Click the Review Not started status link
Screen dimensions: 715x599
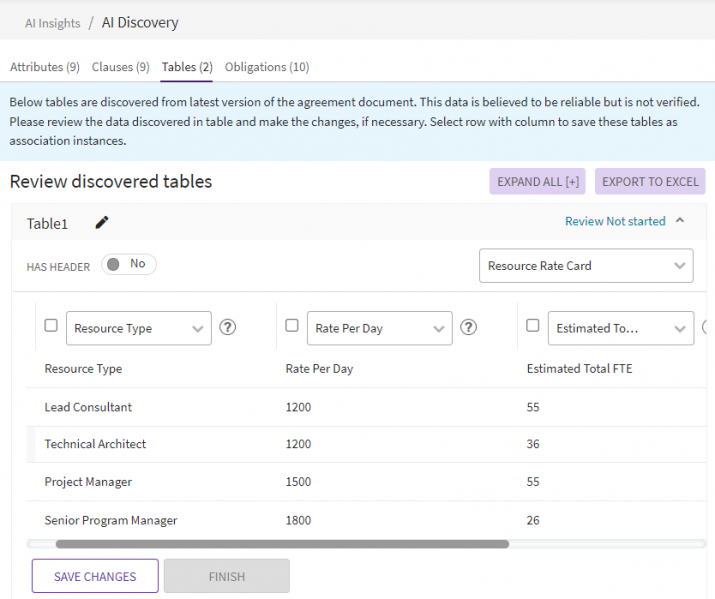pyautogui.click(x=615, y=221)
